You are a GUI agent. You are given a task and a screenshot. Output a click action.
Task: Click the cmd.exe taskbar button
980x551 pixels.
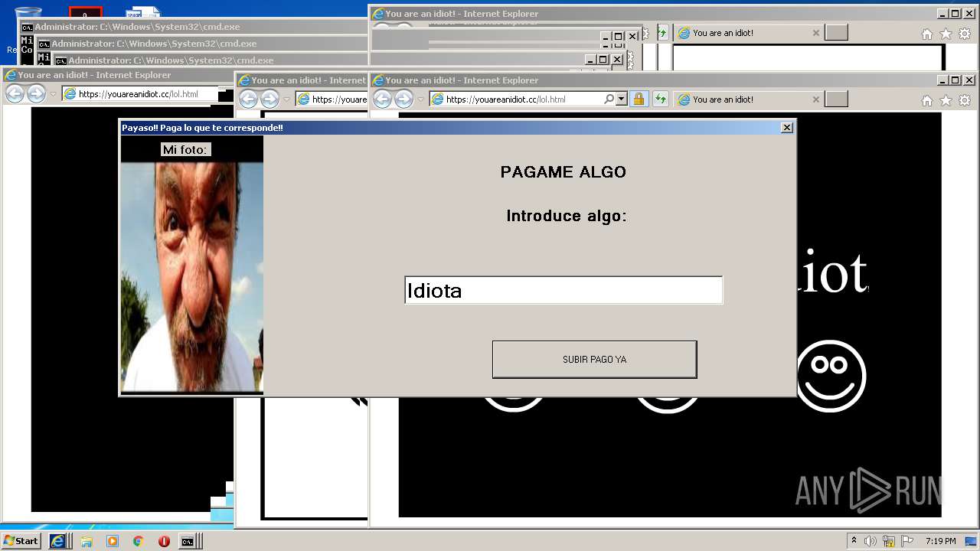point(190,541)
